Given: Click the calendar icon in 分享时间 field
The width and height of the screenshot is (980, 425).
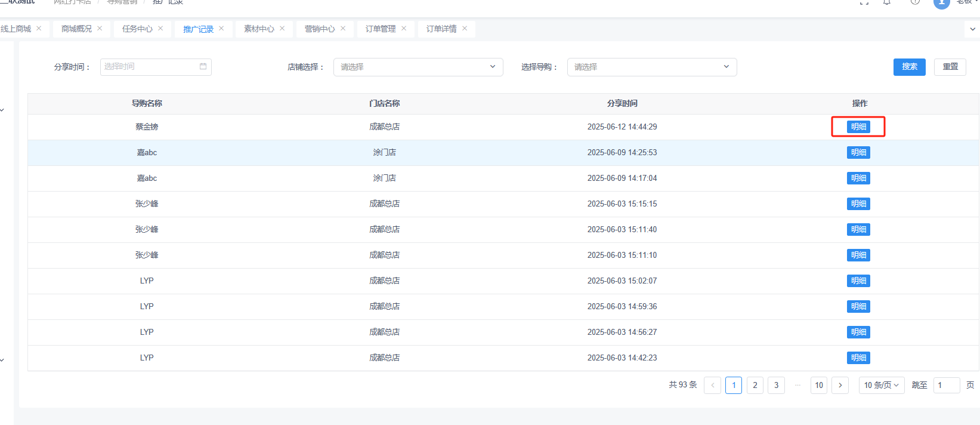Looking at the screenshot, I should click(x=203, y=67).
